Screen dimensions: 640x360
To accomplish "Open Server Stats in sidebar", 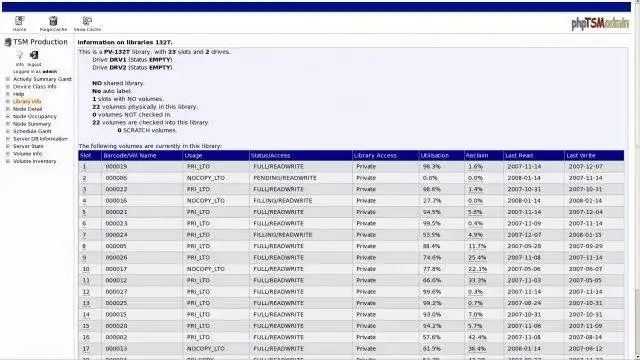I will pyautogui.click(x=28, y=146).
